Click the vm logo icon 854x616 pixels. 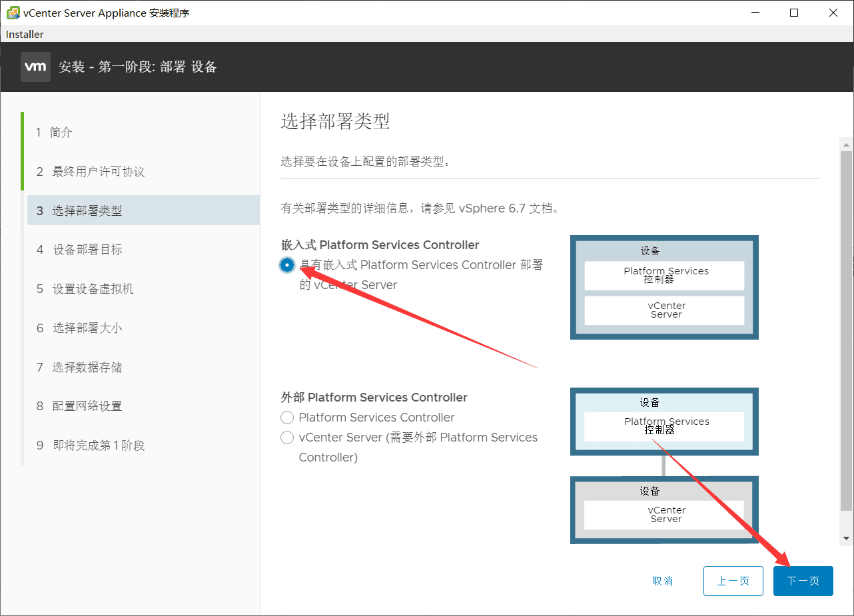[x=35, y=67]
